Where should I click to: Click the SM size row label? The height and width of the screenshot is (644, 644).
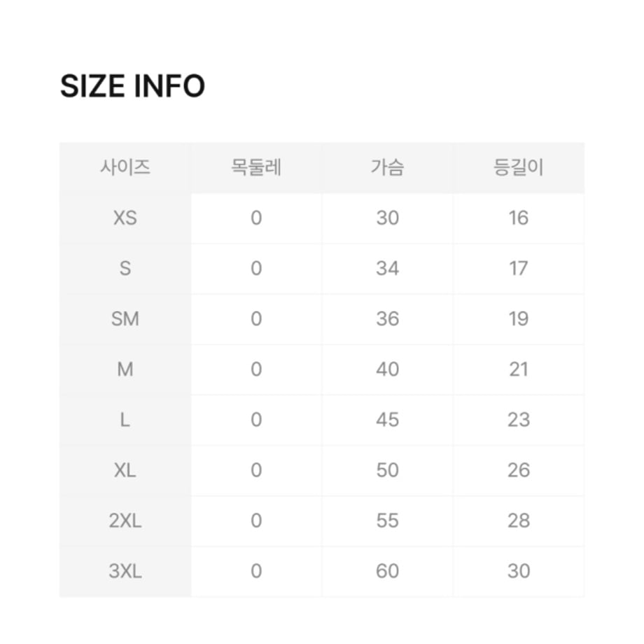[x=125, y=318]
